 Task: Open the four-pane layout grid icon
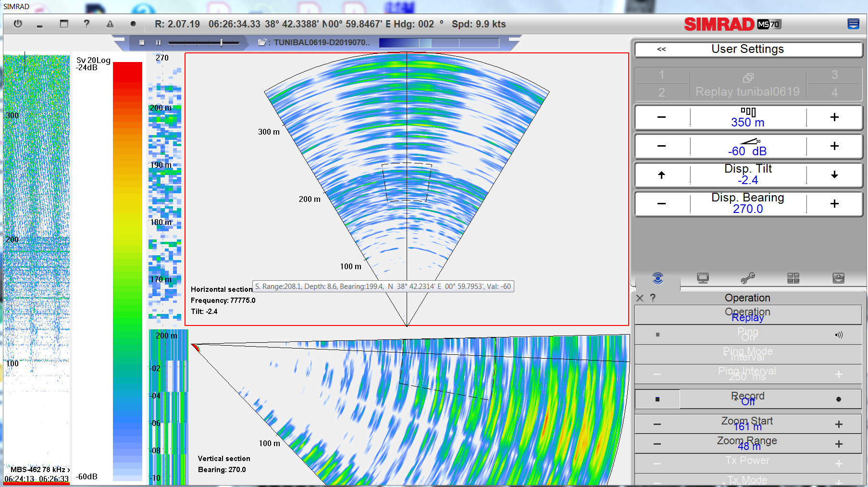793,278
